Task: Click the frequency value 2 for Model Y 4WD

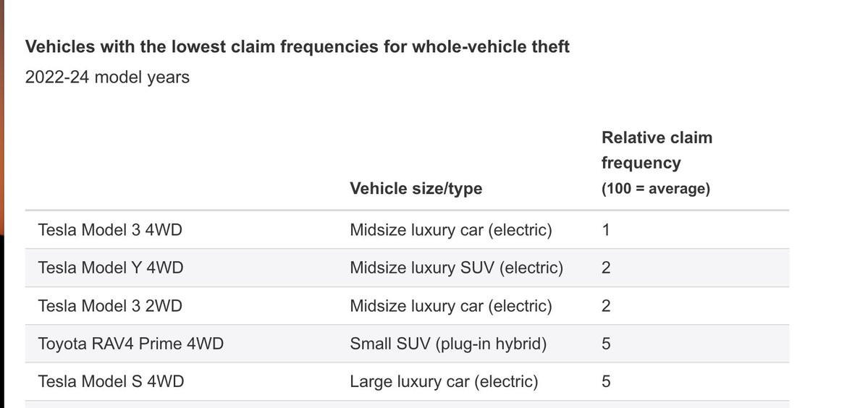Action: [x=606, y=268]
